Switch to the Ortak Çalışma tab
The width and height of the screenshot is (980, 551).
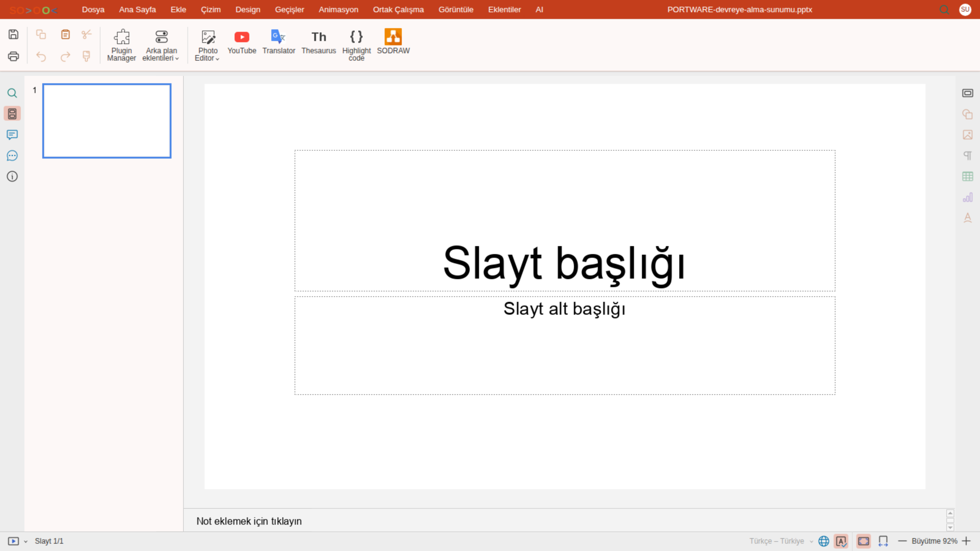point(398,9)
